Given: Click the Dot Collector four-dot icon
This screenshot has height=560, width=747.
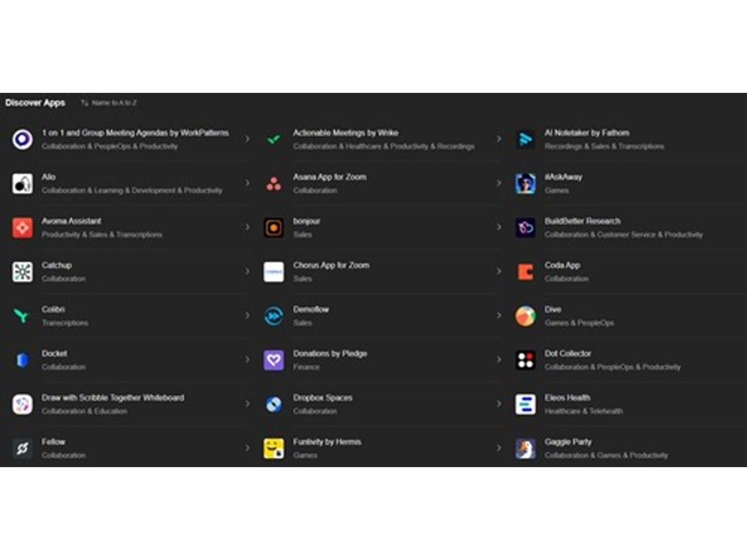Looking at the screenshot, I should [x=525, y=360].
